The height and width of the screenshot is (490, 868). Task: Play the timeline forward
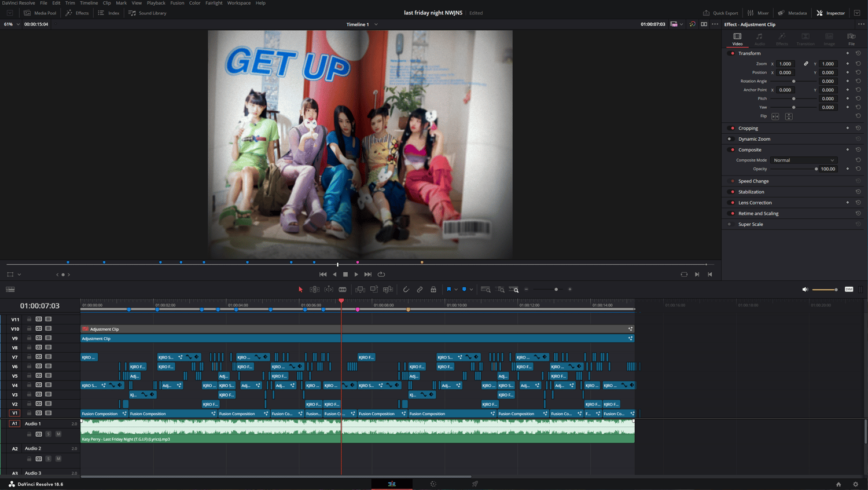coord(356,275)
